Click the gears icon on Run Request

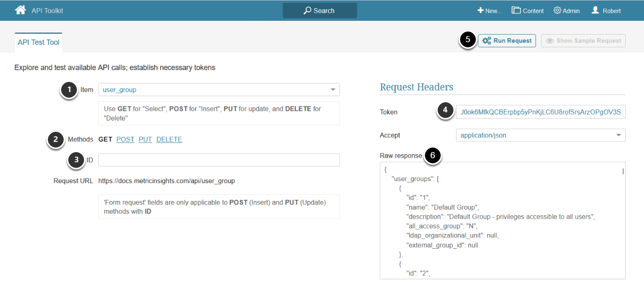click(487, 41)
